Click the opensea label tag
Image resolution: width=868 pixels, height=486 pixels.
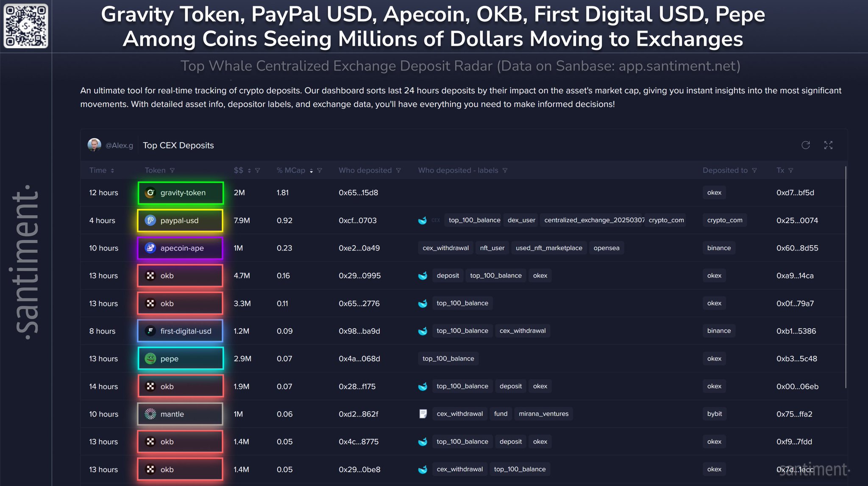(x=606, y=248)
